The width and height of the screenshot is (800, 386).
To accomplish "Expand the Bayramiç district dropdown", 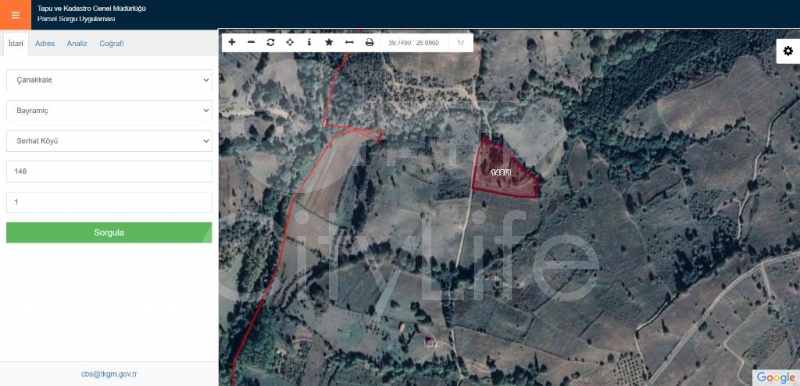I will [109, 111].
